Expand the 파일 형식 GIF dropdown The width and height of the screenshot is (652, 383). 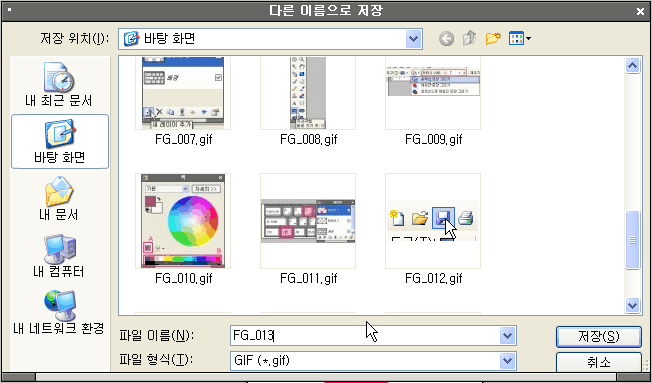(x=507, y=361)
